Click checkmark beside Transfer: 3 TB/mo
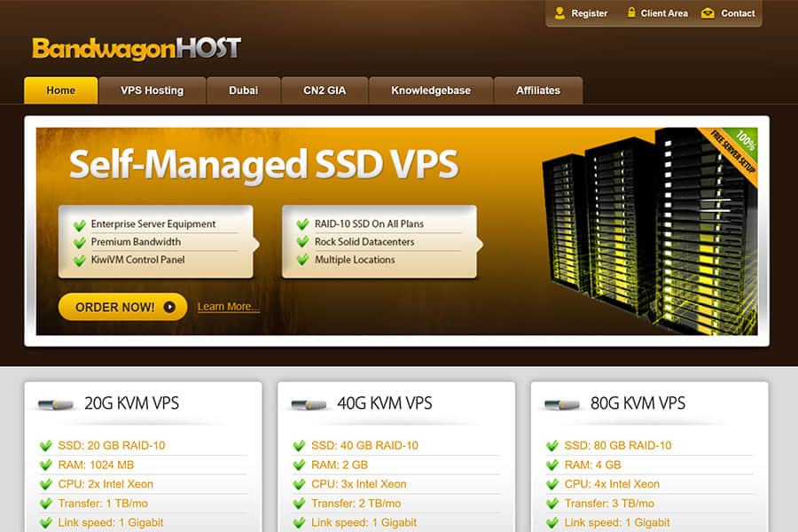The height and width of the screenshot is (532, 798). [552, 504]
